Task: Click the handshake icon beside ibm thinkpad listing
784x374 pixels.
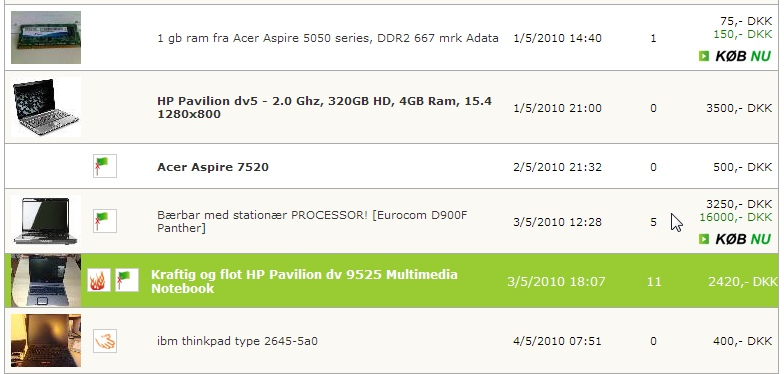Action: [104, 341]
